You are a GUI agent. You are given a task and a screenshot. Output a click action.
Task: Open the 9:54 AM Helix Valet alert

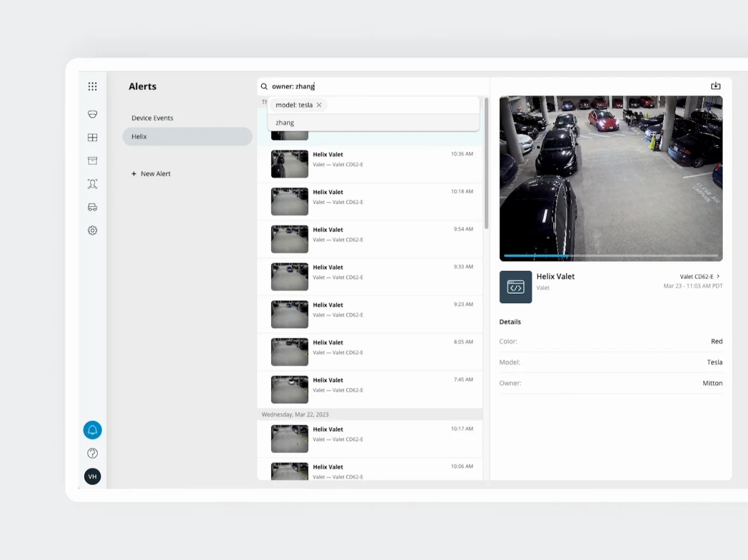370,239
